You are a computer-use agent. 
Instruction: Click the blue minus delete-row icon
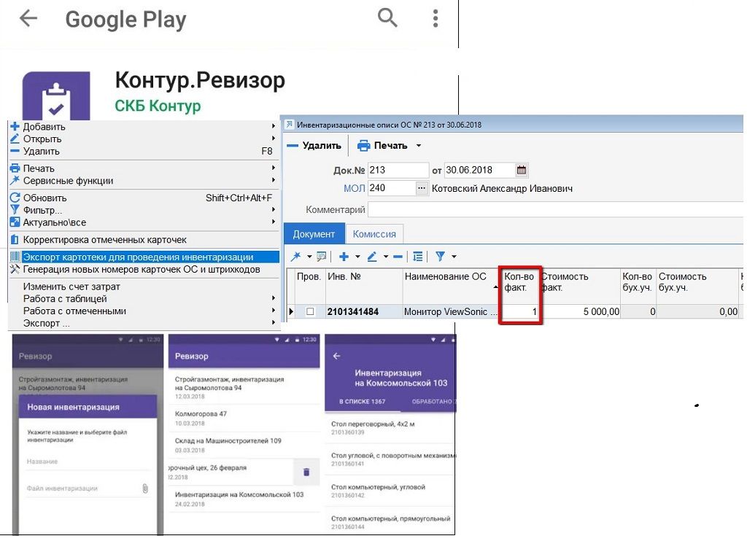coord(398,257)
